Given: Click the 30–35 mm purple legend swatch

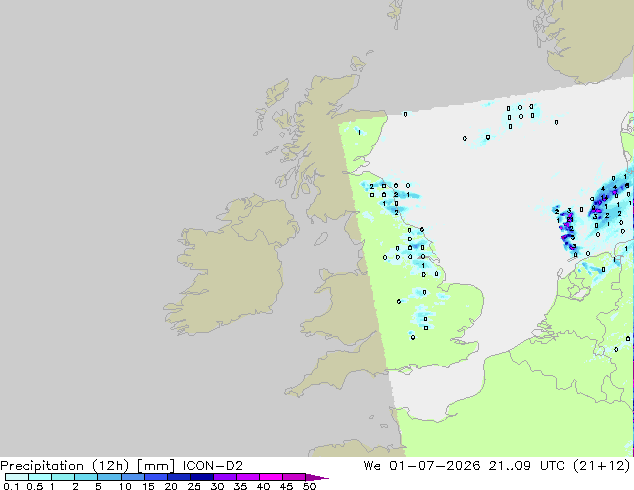Looking at the screenshot, I should [224, 477].
